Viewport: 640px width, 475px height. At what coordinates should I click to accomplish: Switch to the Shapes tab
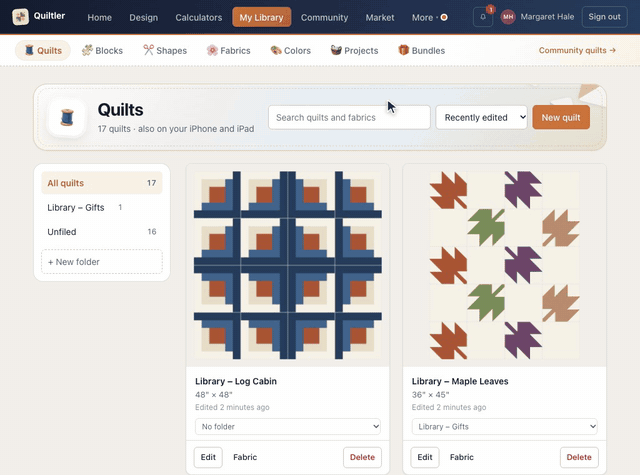[x=165, y=51]
